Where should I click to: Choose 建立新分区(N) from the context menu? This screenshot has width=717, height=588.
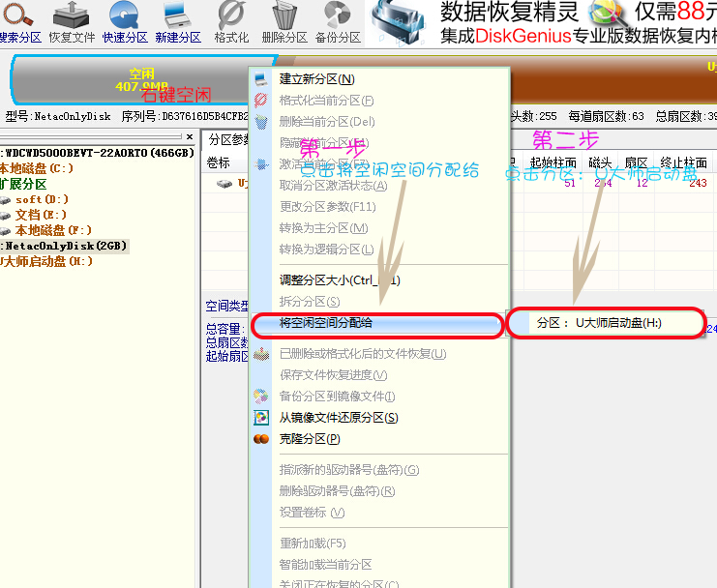click(x=316, y=78)
